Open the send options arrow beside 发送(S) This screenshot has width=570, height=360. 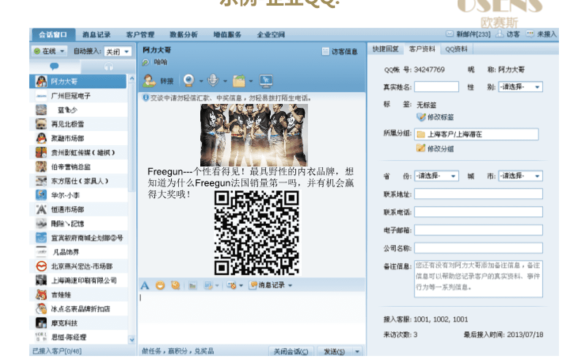(x=357, y=352)
